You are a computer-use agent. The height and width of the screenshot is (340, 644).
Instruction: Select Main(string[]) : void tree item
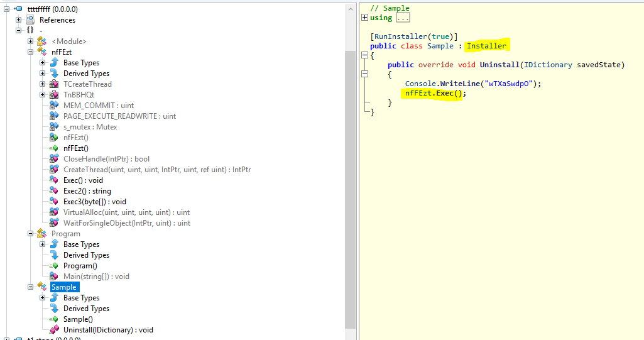[x=96, y=276]
